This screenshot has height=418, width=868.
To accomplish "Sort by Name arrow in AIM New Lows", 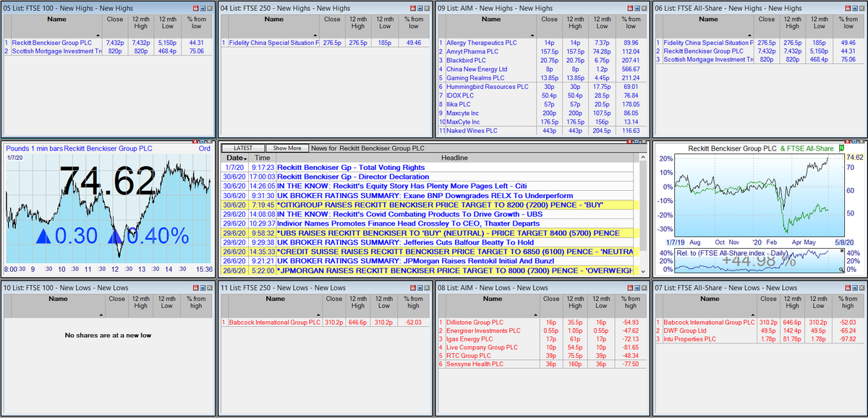I will click(x=535, y=315).
